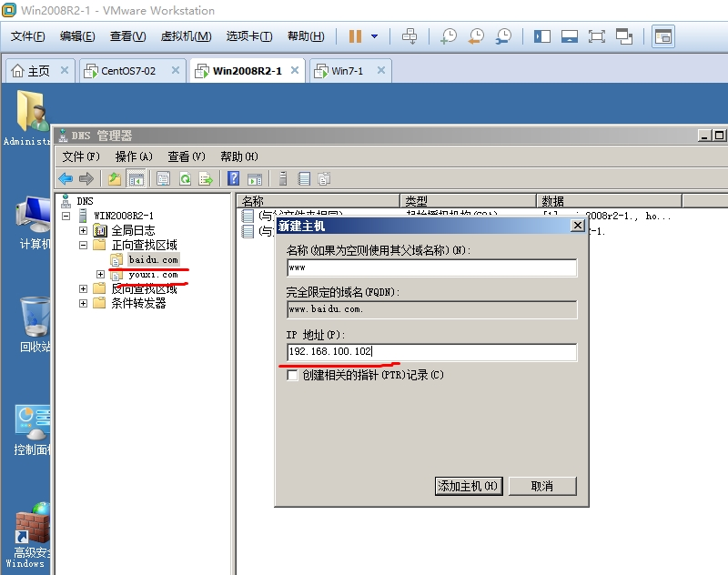This screenshot has height=575, width=728.
Task: Navigate back in DNS Manager console
Action: 65,177
